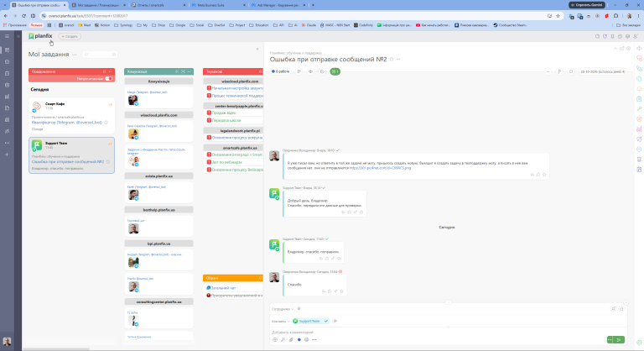Screen dimensions: 644x351
Task: Open the В работе status dropdown
Action: pyautogui.click(x=281, y=71)
